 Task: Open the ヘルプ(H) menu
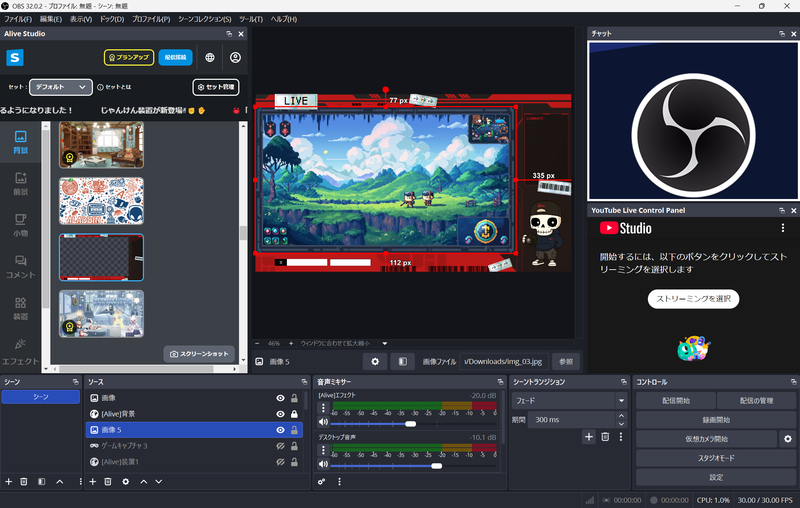(x=284, y=19)
